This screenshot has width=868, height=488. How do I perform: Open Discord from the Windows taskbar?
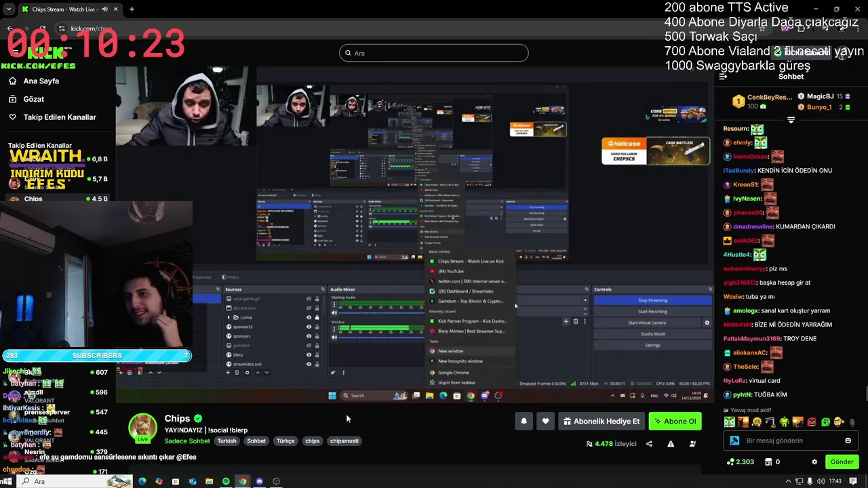pos(259,481)
